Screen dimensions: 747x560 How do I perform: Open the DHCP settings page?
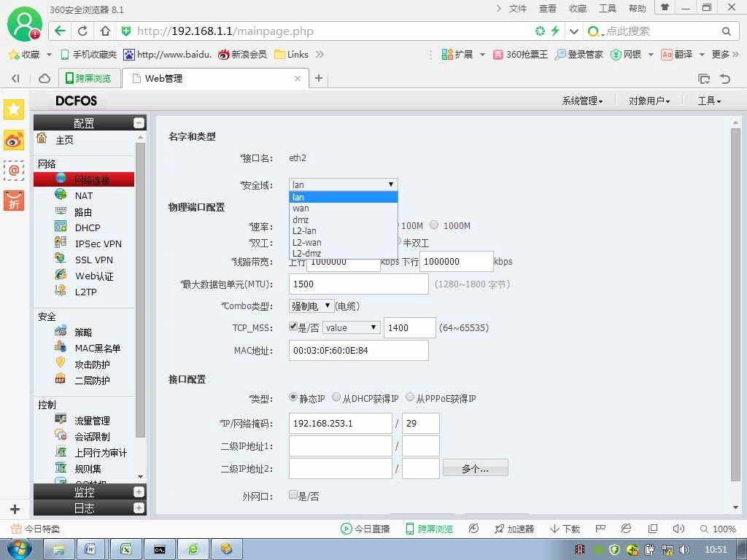pos(88,227)
